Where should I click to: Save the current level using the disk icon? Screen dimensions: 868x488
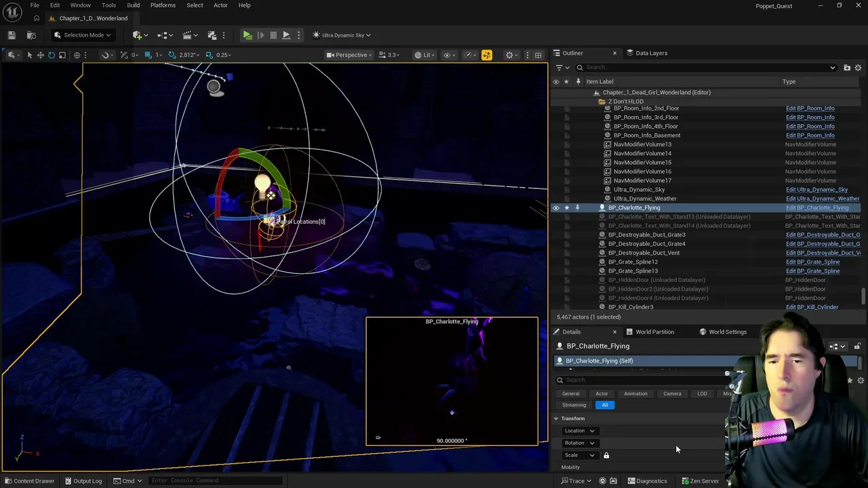coord(12,35)
